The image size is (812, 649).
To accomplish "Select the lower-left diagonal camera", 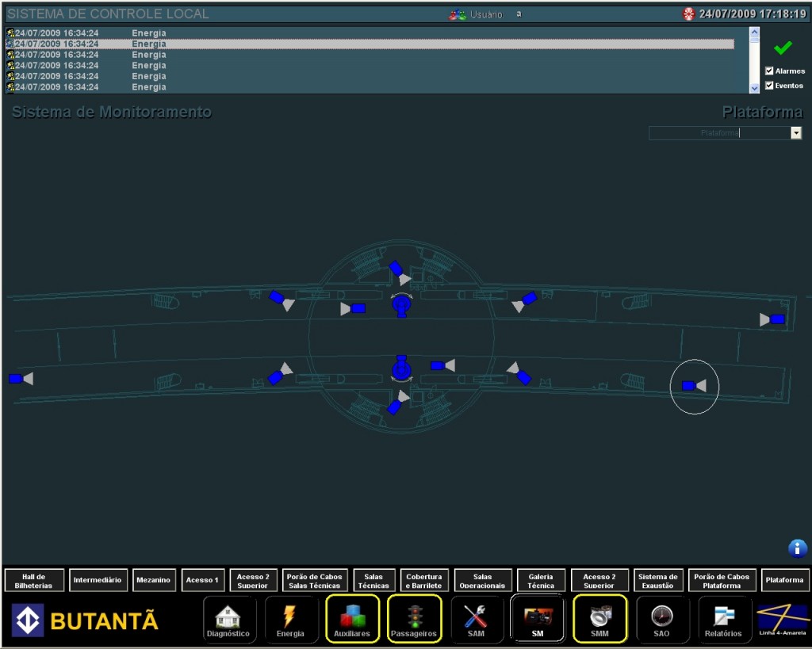I will point(280,374).
